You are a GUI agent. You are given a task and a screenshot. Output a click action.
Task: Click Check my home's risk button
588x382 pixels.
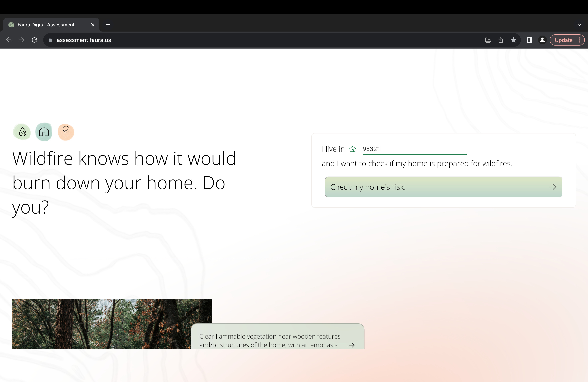[443, 187]
